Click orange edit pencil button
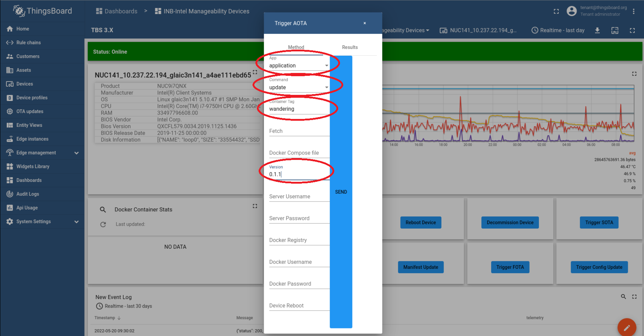Image resolution: width=644 pixels, height=336 pixels. click(x=627, y=327)
